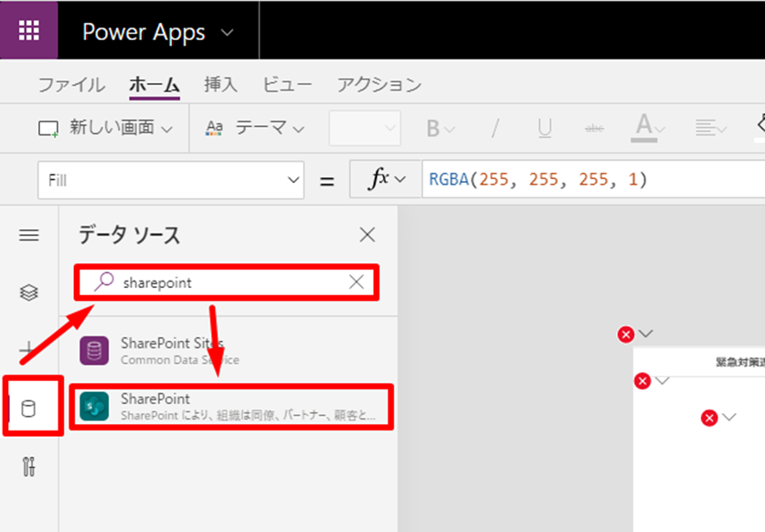
Task: Open the 挿入 tab
Action: point(220,85)
